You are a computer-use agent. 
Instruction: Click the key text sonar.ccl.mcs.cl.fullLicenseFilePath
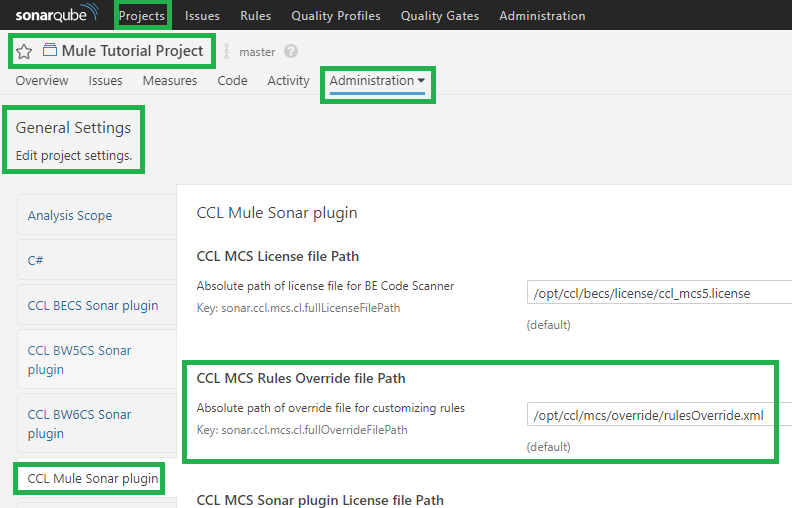point(311,308)
